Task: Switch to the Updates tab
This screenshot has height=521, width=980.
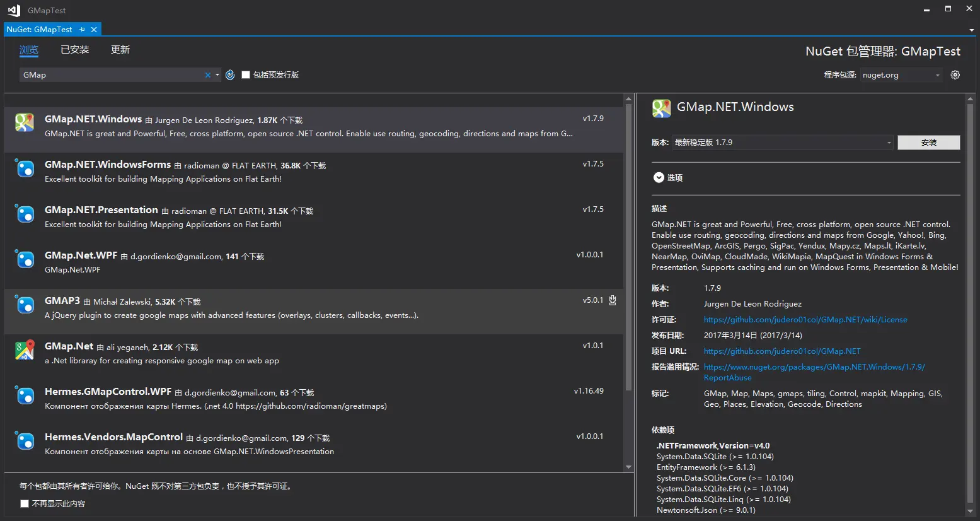Action: (120, 50)
